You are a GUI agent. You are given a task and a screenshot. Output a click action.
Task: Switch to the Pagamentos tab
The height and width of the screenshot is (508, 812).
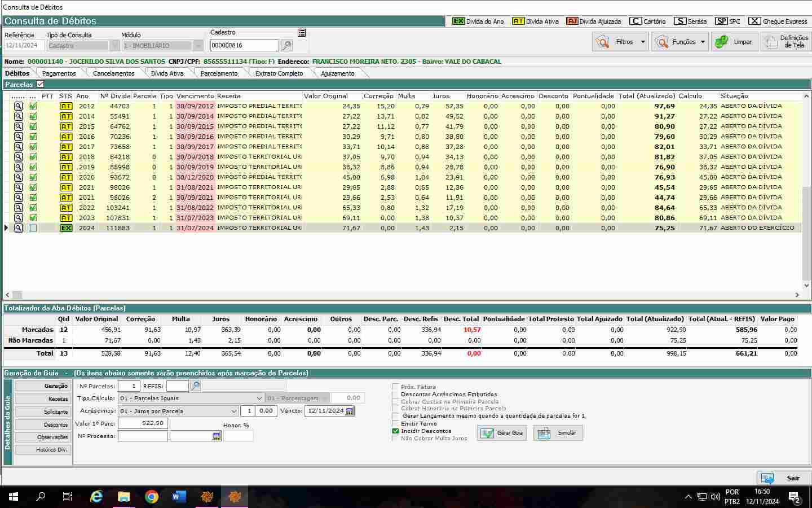coord(59,73)
